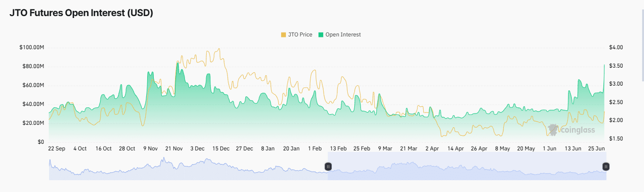
Task: Click the 9 Mar date label
Action: [385, 148]
